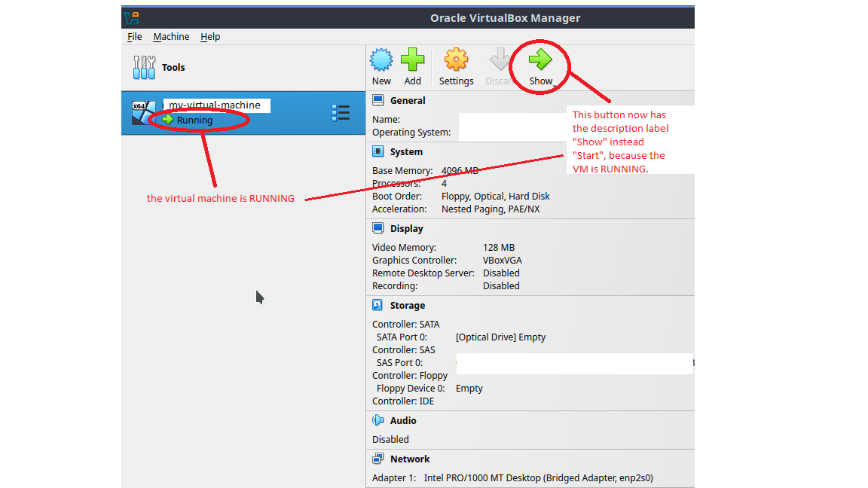868x488 pixels.
Task: Click the Controller: IDE line
Action: [403, 401]
